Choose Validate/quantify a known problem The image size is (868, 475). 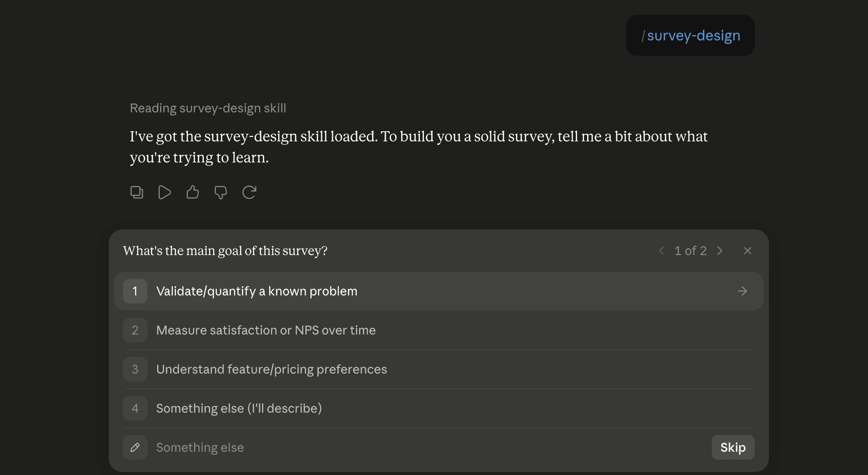pos(439,291)
